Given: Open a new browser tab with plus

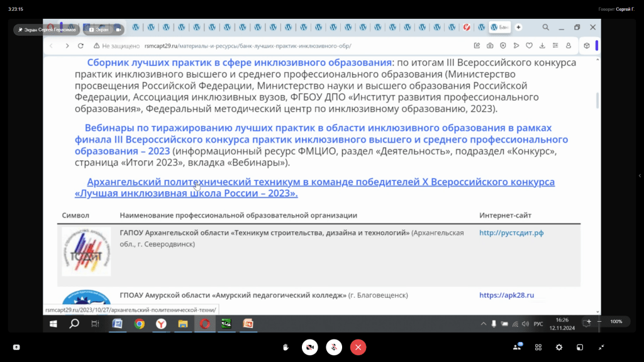Looking at the screenshot, I should (519, 27).
